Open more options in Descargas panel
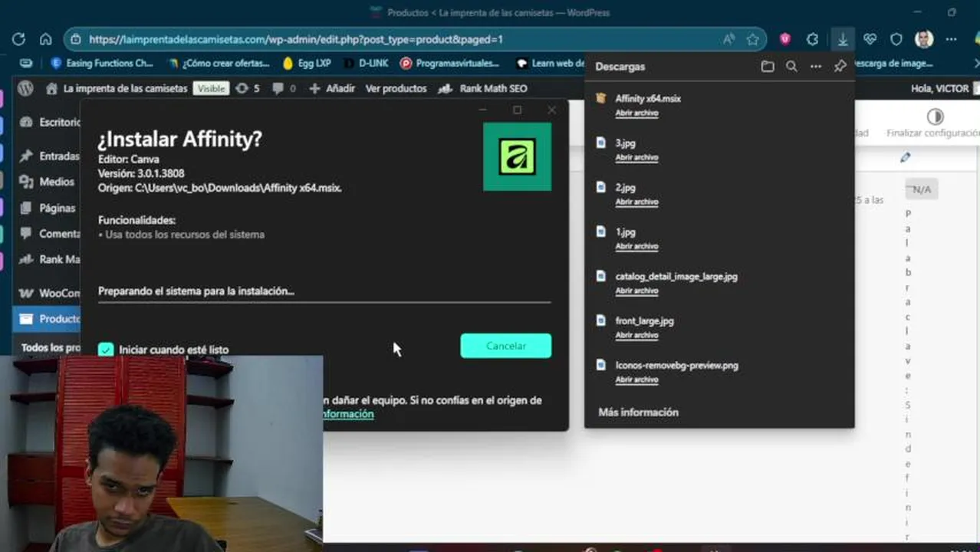Viewport: 980px width, 552px height. pyautogui.click(x=816, y=67)
